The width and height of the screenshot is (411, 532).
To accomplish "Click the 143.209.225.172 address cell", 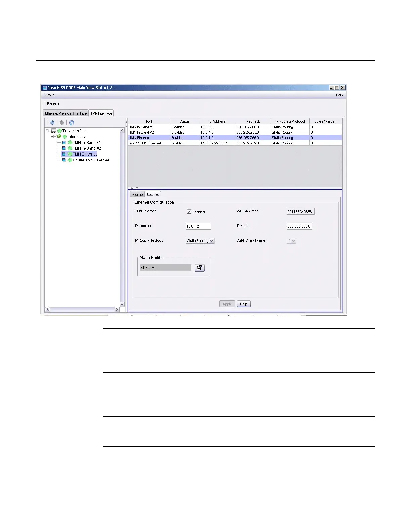I will (217, 143).
